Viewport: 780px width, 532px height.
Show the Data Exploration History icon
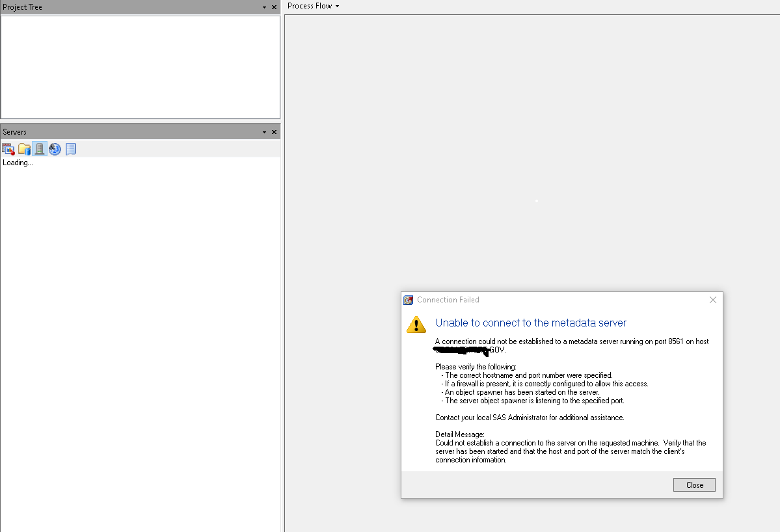(x=71, y=149)
